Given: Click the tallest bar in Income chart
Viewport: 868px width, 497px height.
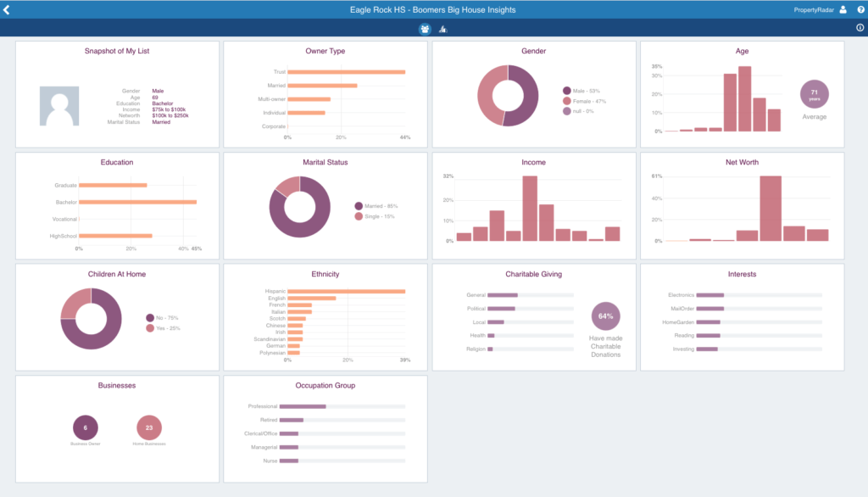Looking at the screenshot, I should (530, 209).
